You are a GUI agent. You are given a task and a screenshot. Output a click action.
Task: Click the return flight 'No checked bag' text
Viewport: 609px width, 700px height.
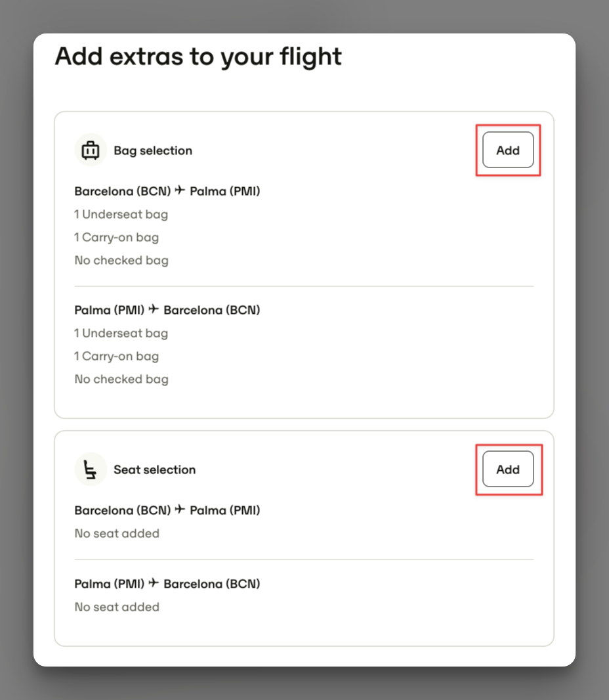click(121, 379)
